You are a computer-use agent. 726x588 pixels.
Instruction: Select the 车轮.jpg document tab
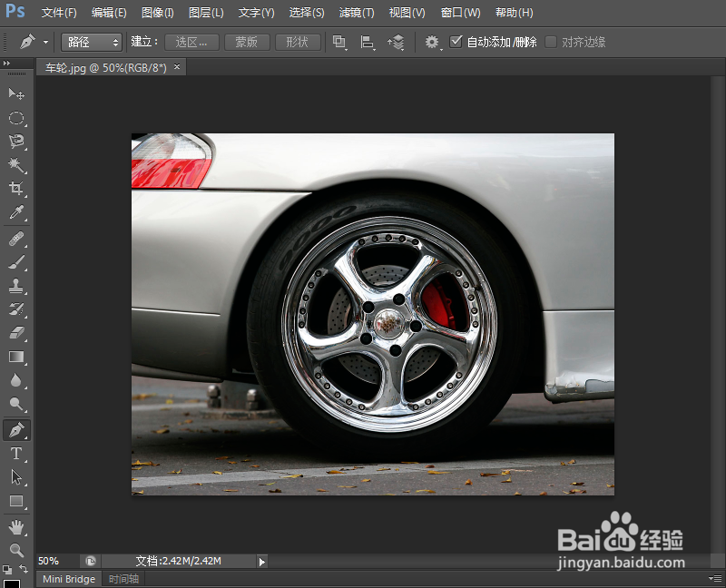click(105, 67)
